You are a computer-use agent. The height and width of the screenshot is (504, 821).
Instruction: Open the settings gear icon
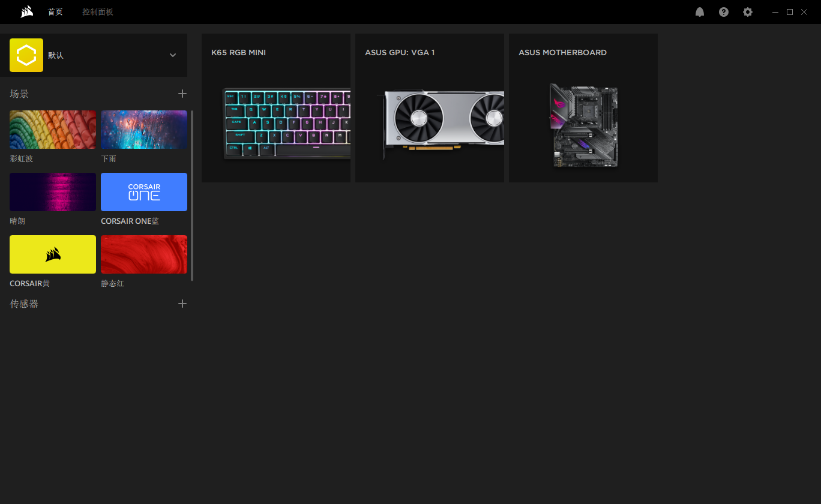coord(748,12)
